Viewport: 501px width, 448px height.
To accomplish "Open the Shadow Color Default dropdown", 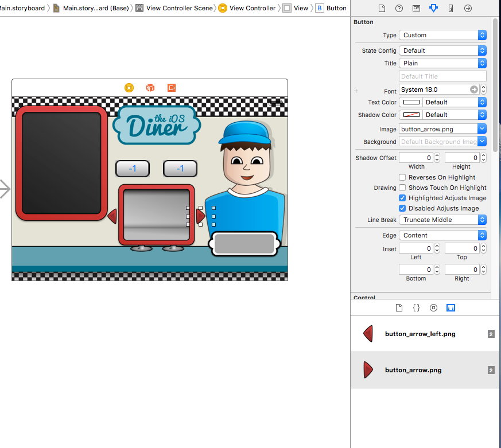I will 454,115.
